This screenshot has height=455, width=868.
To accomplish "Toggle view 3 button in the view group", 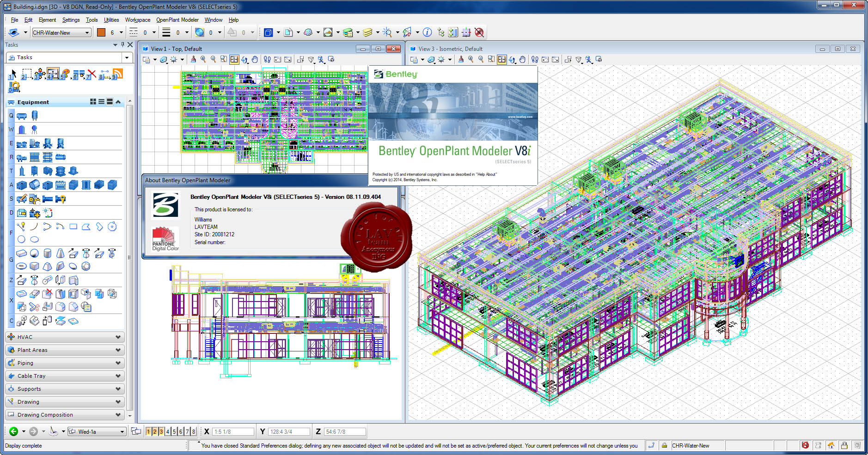I will pyautogui.click(x=161, y=431).
